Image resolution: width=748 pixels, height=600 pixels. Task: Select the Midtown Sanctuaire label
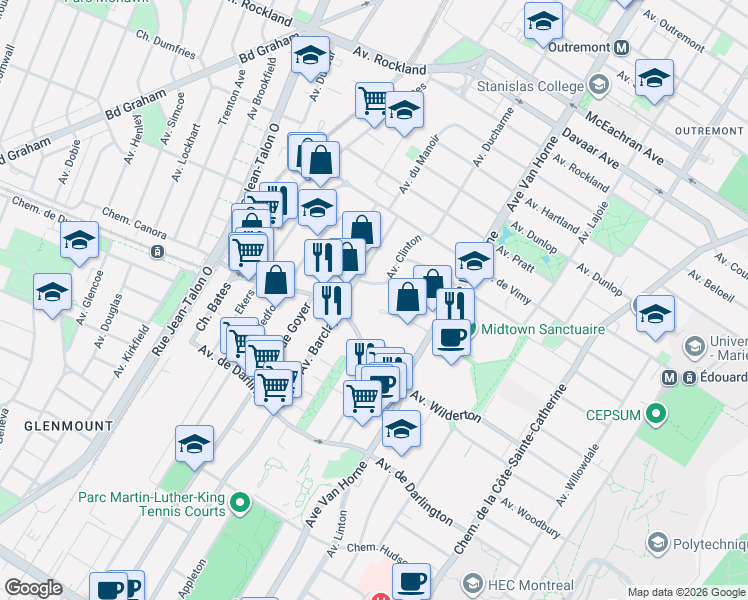pyautogui.click(x=543, y=329)
